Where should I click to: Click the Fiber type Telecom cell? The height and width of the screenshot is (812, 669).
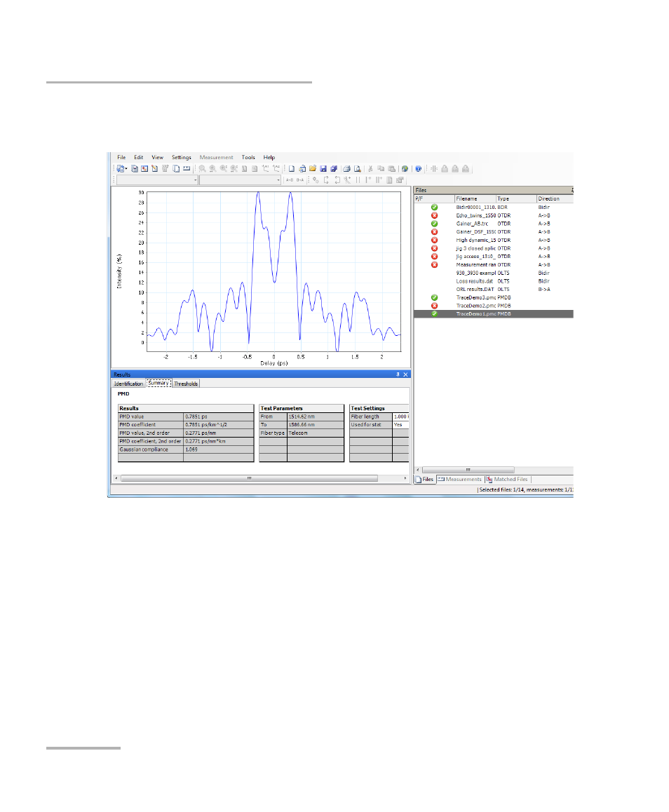pyautogui.click(x=316, y=433)
